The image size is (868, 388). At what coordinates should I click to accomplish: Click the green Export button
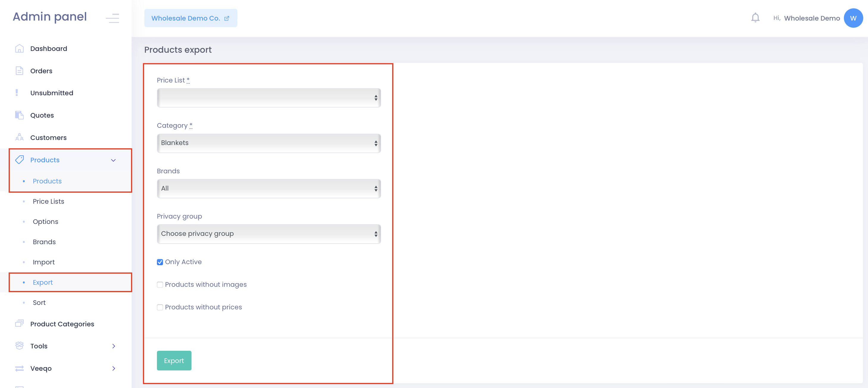click(x=174, y=360)
